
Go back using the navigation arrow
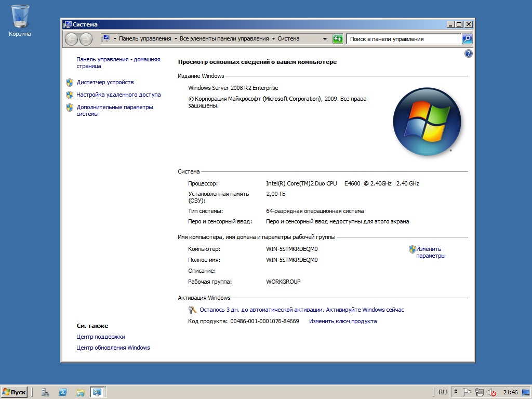click(x=71, y=39)
